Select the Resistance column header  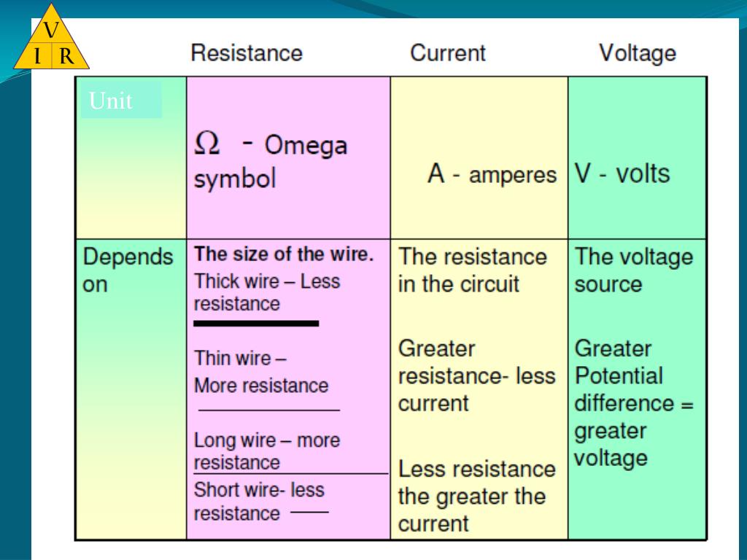tap(247, 52)
